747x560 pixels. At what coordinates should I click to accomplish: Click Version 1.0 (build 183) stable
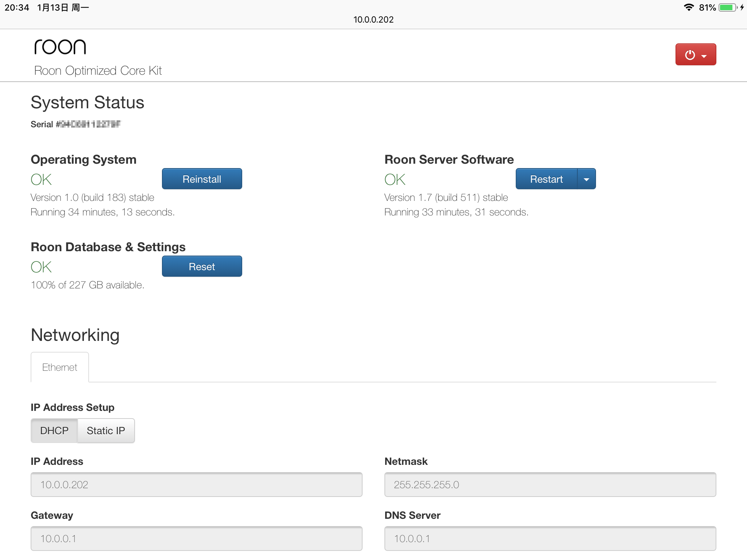point(92,198)
